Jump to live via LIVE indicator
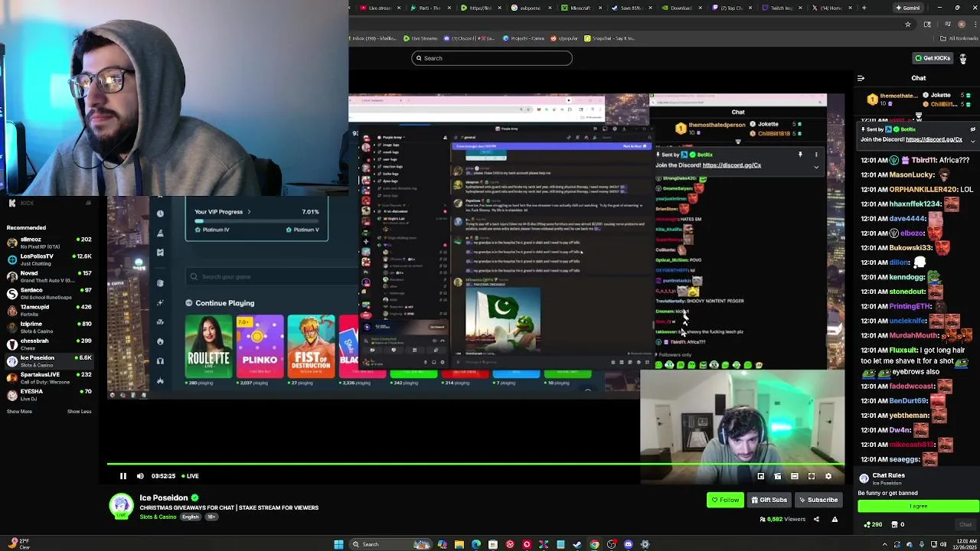This screenshot has width=980, height=551. tap(189, 476)
